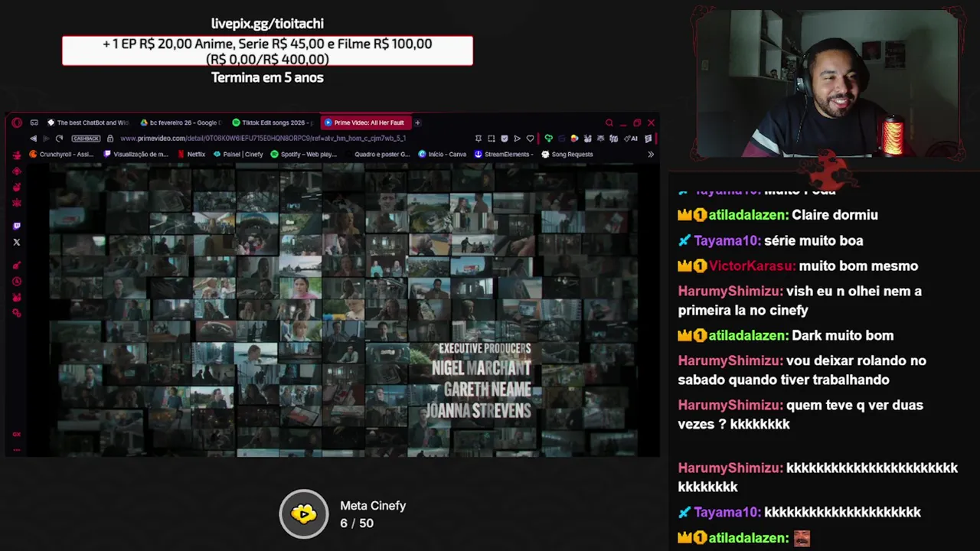Expand the bookmarks bar overflow chevron
980x551 pixels.
coord(651,154)
